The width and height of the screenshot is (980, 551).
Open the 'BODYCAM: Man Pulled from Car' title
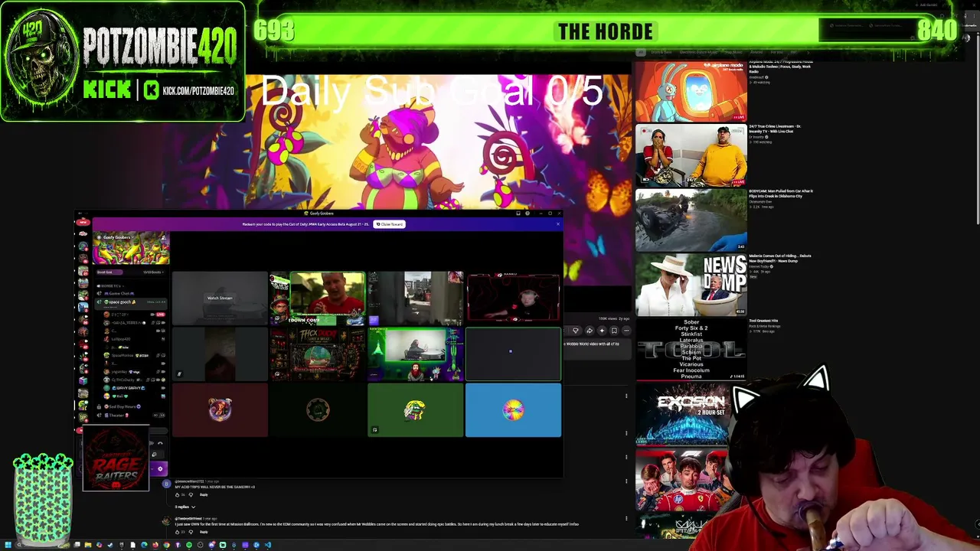point(781,194)
